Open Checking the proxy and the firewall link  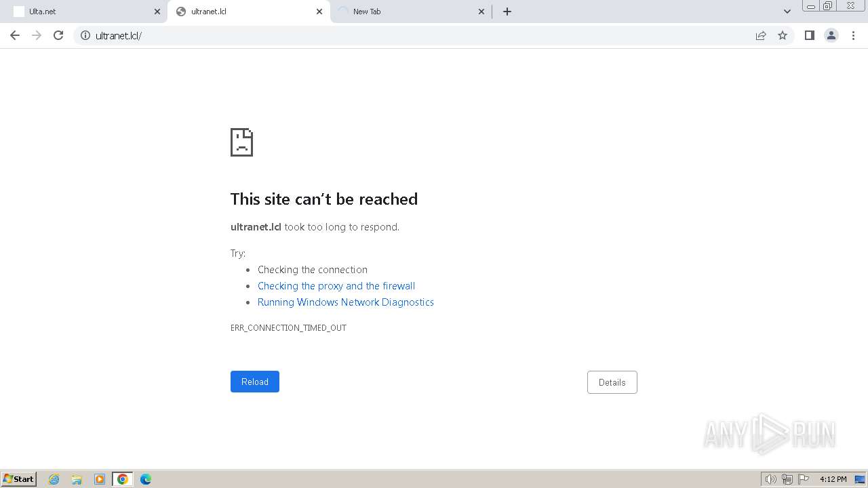[336, 286]
